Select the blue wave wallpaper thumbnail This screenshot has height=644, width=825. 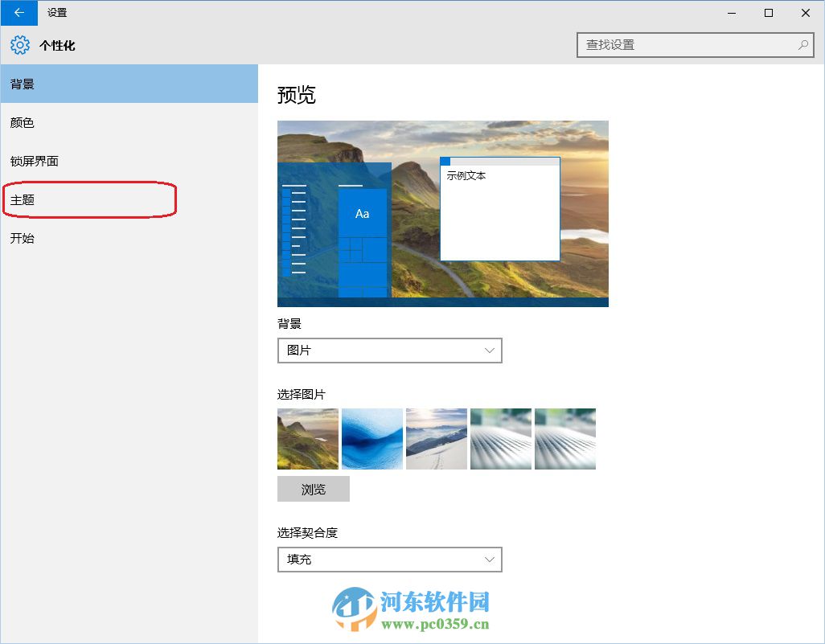point(371,438)
